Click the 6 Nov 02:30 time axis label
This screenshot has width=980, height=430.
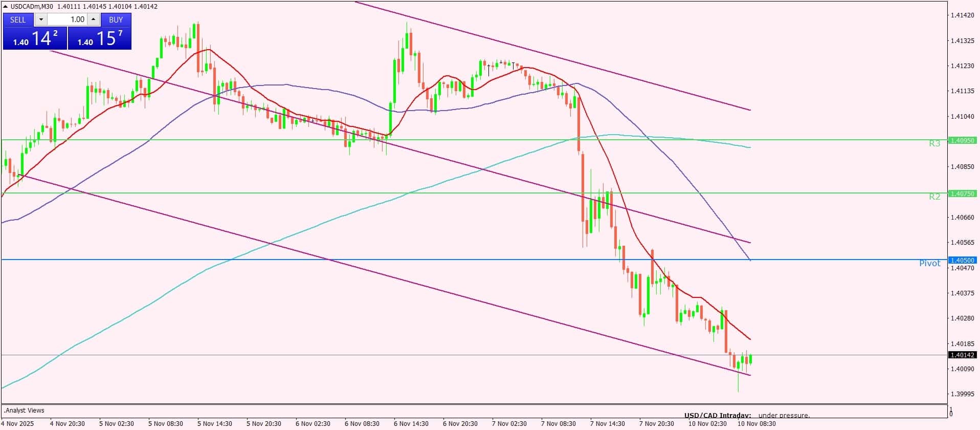[313, 424]
